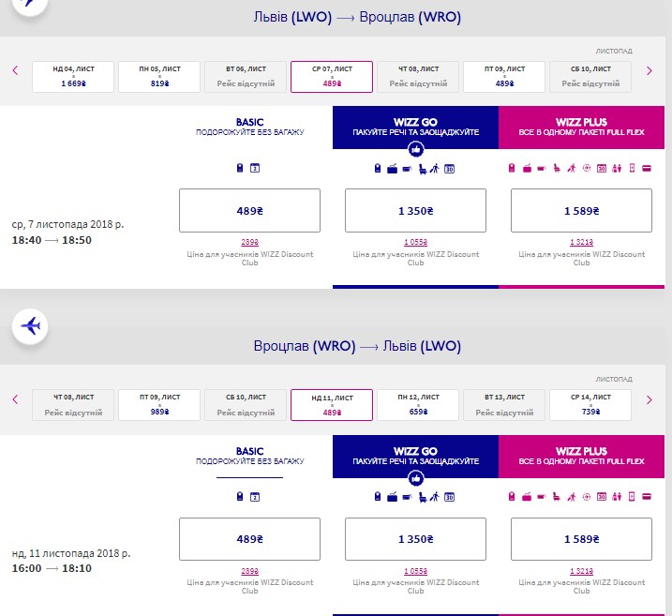Click the first pink icon under outbound WIZZ PLUS
Viewport: 672px width, 616px height.
pyautogui.click(x=512, y=169)
